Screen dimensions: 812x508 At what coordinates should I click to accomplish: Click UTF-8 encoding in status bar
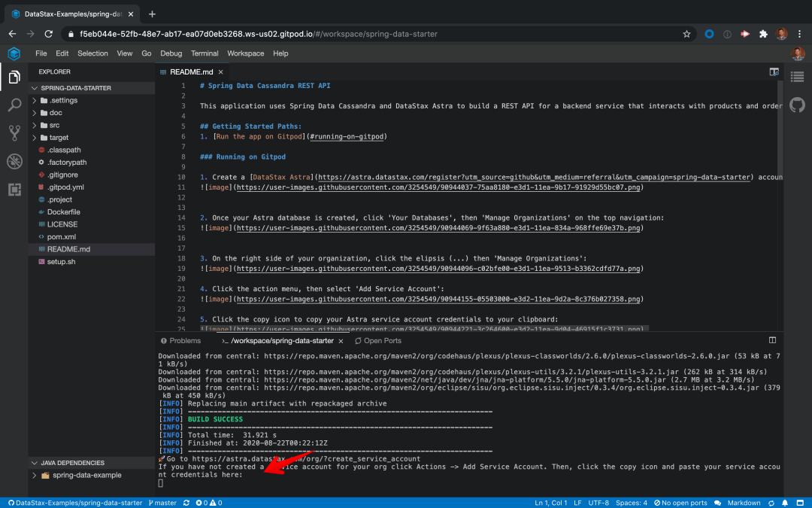pos(598,503)
